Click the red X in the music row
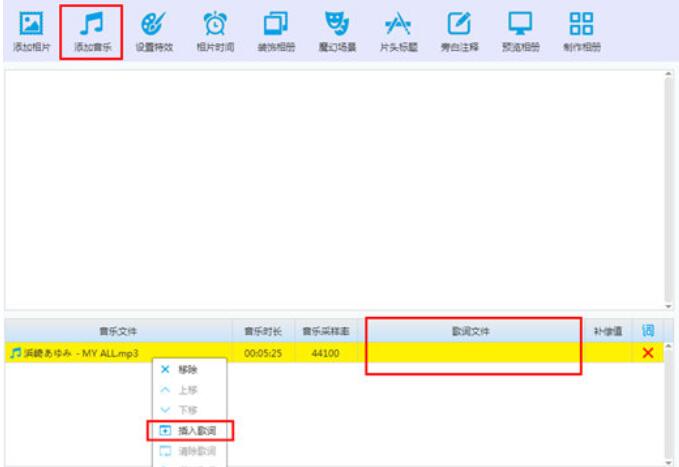This screenshot has height=467, width=679. (647, 353)
